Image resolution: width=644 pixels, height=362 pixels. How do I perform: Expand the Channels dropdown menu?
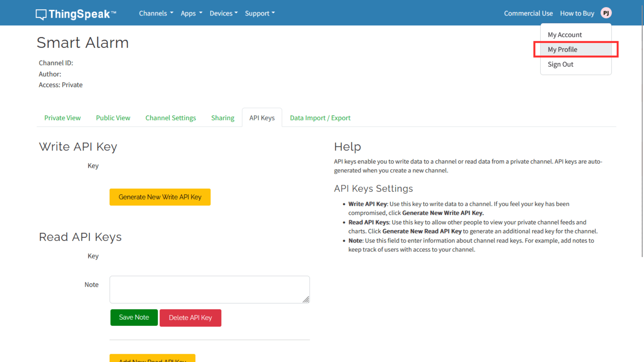156,13
